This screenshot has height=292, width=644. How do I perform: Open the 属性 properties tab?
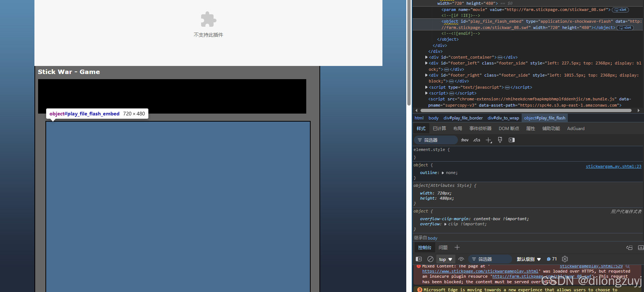[530, 129]
